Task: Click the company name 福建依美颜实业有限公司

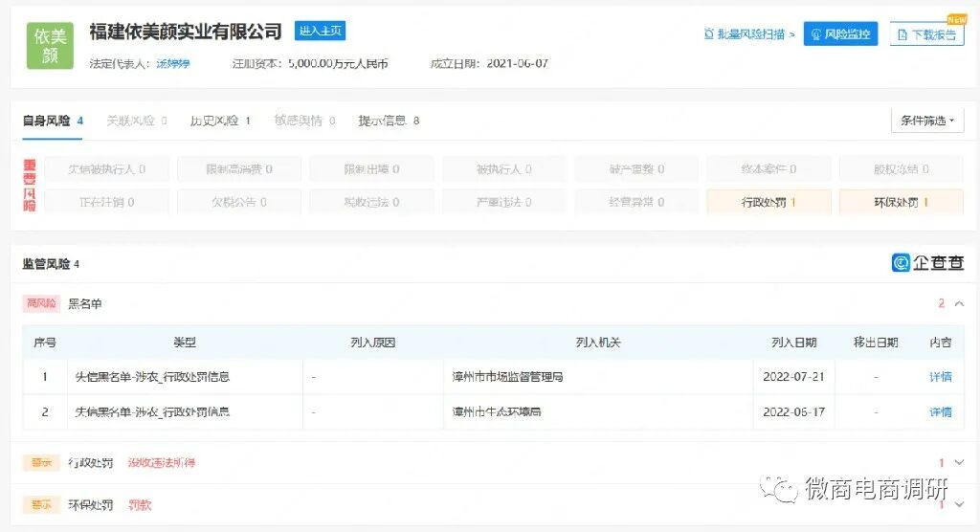Action: click(186, 32)
